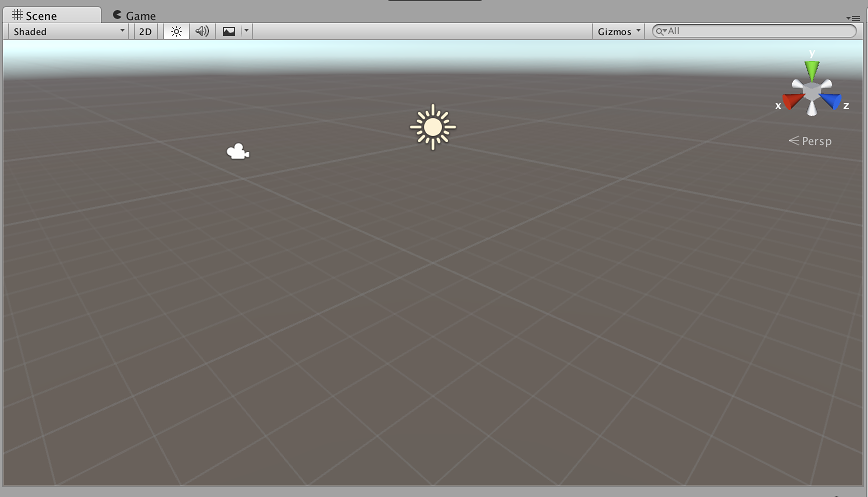Toggle 2D view mode

pyautogui.click(x=145, y=31)
